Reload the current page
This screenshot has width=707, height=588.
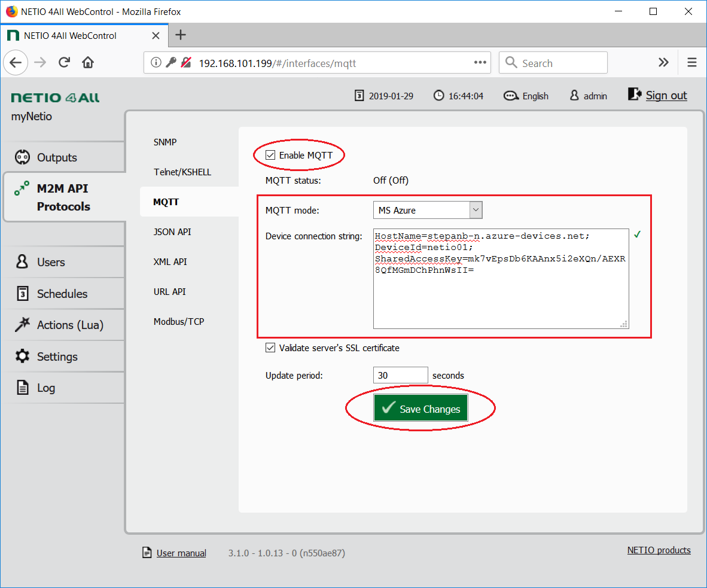[65, 63]
